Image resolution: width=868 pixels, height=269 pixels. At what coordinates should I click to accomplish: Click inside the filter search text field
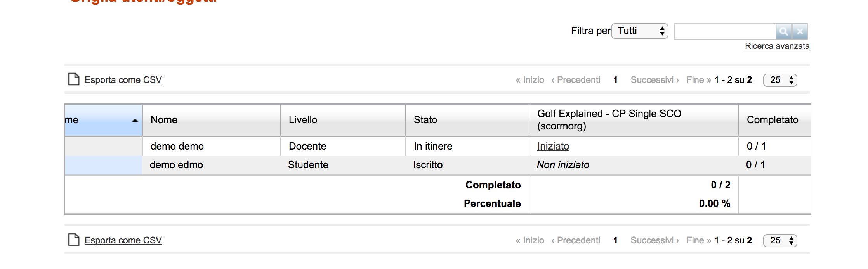(x=725, y=31)
